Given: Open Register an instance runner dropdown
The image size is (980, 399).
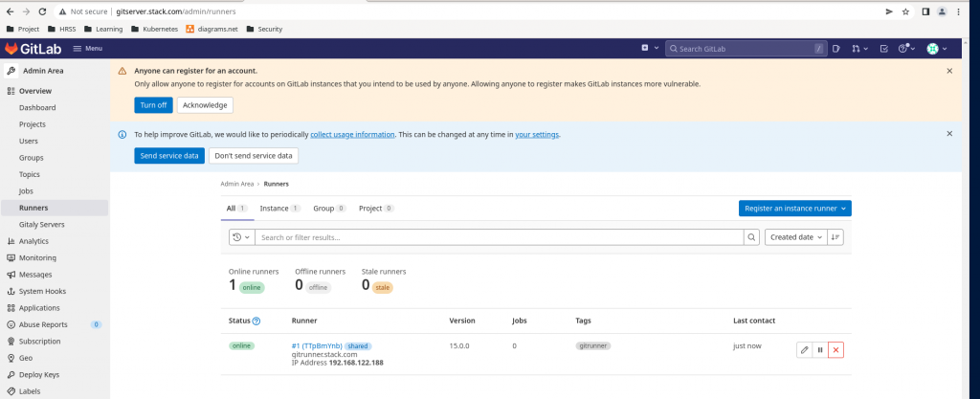Looking at the screenshot, I should coord(794,209).
